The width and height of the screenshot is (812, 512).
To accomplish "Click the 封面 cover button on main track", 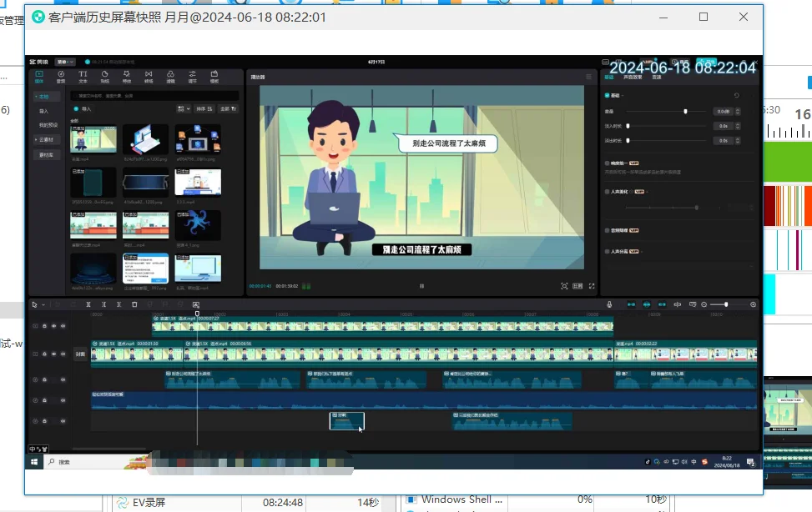I will (x=80, y=354).
